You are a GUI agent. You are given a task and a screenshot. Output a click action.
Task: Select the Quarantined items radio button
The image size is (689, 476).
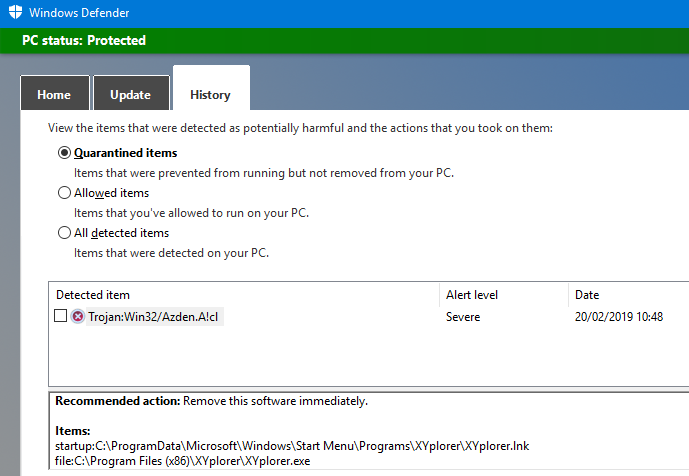pos(65,153)
